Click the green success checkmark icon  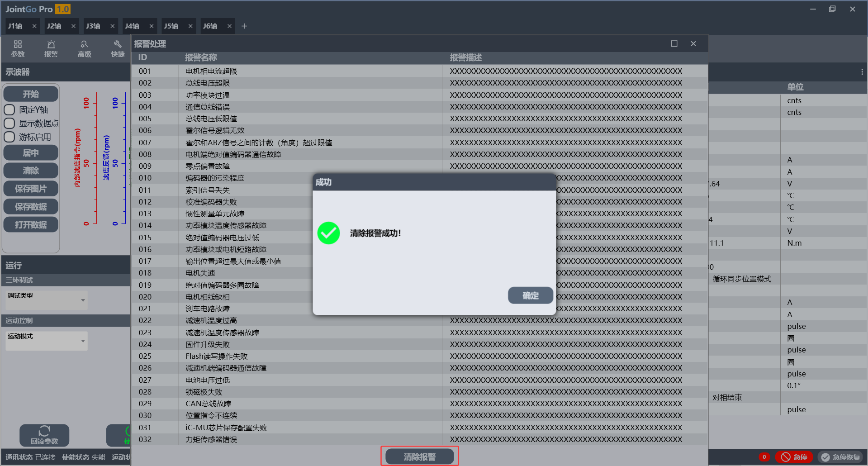329,233
